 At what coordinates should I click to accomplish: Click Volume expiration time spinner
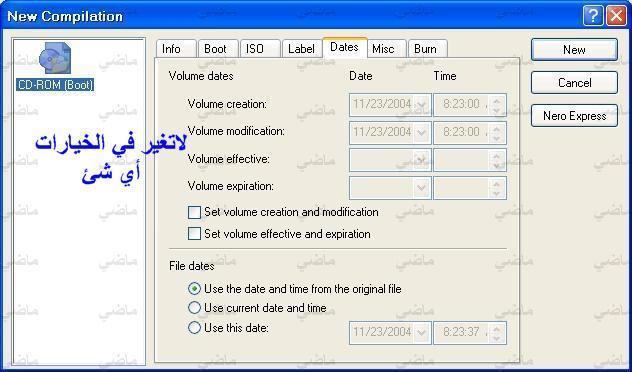pos(497,187)
